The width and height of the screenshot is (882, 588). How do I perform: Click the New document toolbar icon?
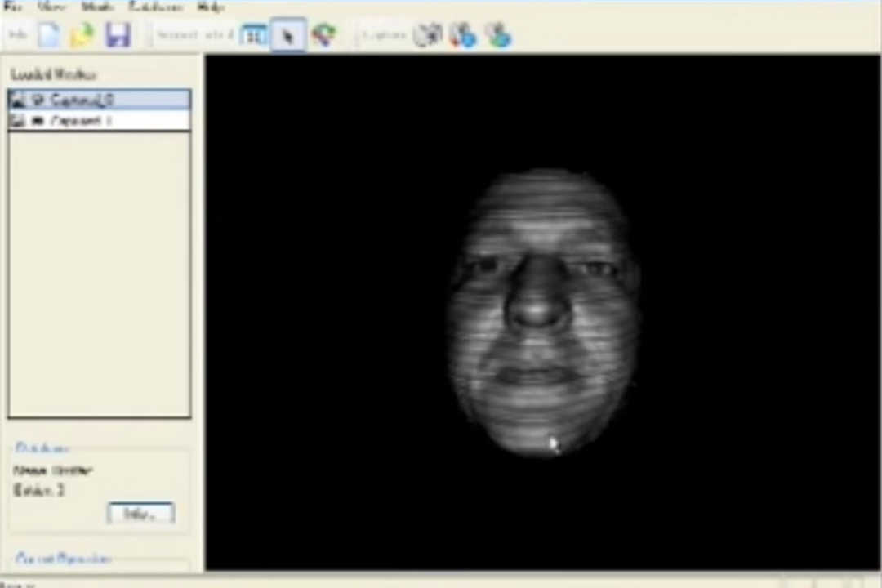click(50, 35)
